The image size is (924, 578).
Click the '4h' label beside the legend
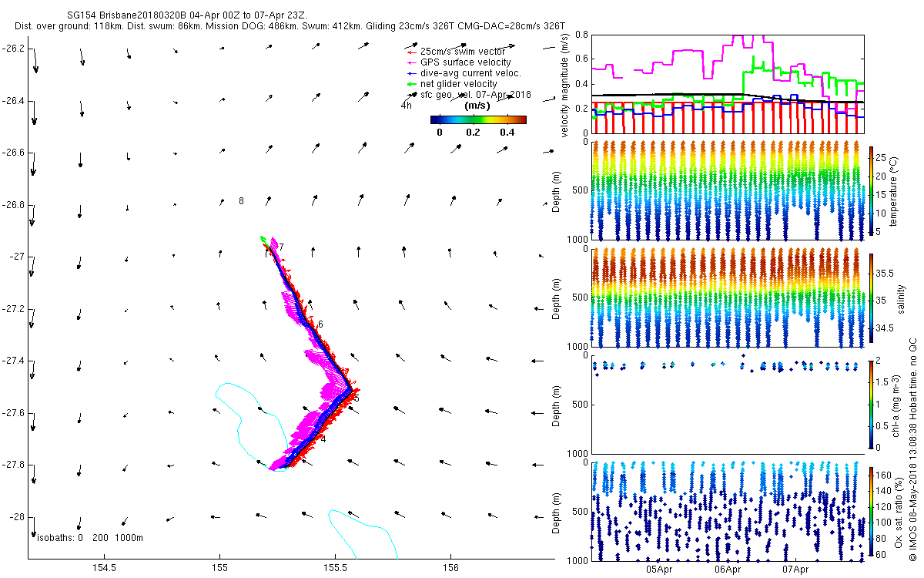pyautogui.click(x=407, y=104)
